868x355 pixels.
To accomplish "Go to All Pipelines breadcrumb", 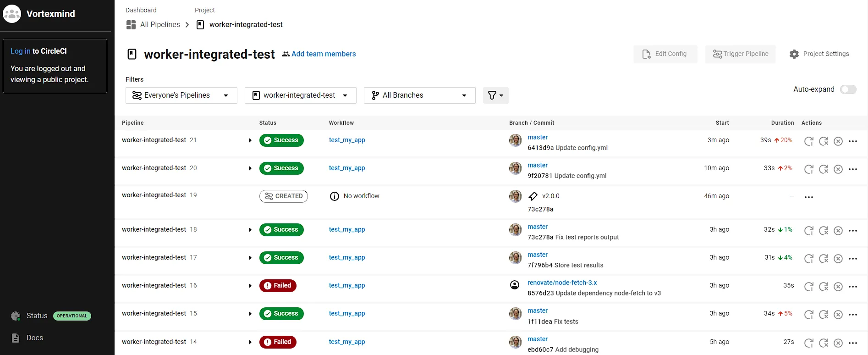I will [160, 25].
